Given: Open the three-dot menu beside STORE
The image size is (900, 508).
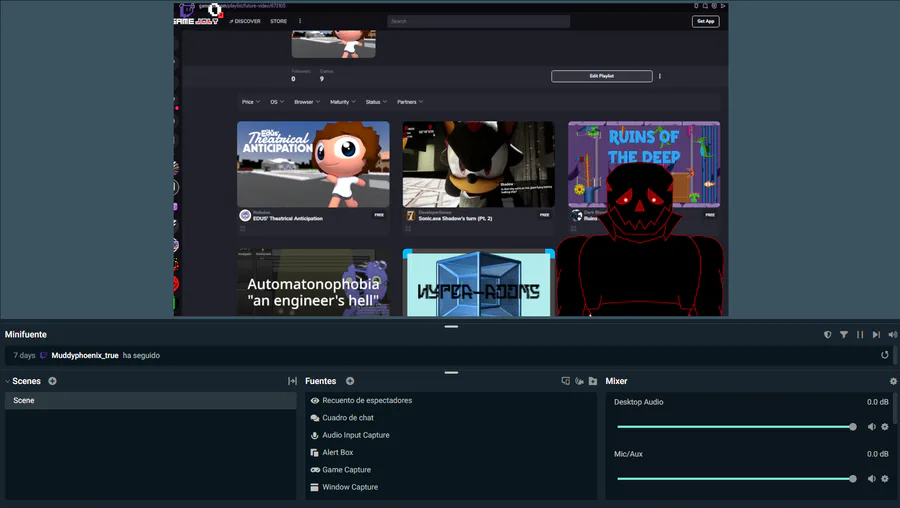Looking at the screenshot, I should (x=300, y=21).
